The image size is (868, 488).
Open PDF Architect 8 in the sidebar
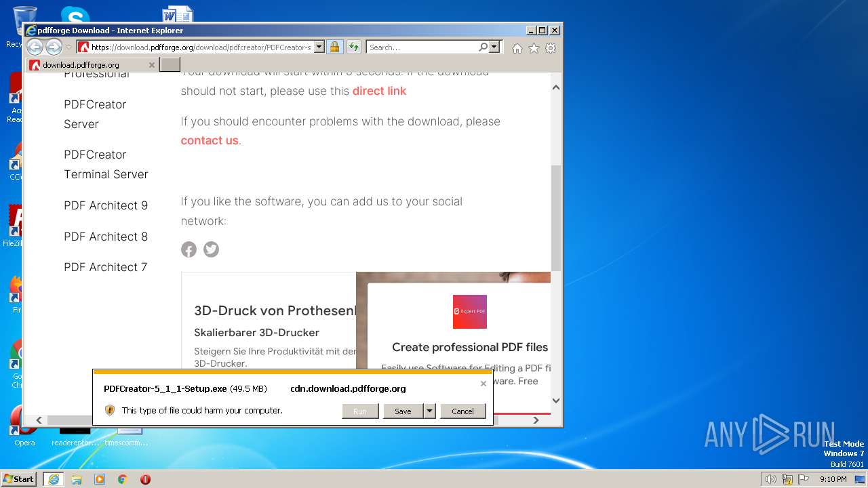pos(106,237)
